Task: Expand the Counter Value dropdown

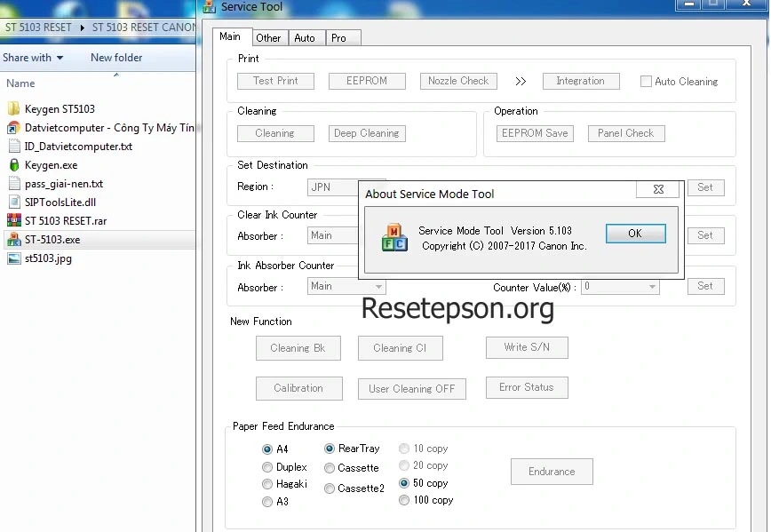Action: [652, 286]
